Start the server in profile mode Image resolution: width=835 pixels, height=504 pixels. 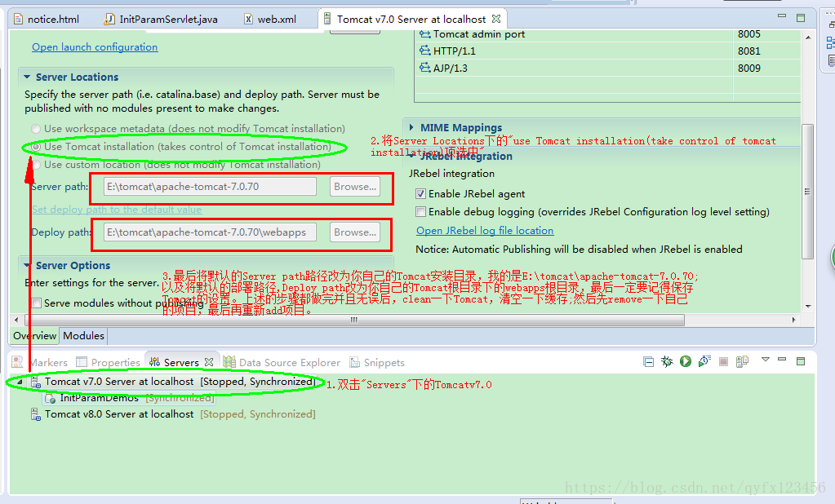coord(704,362)
